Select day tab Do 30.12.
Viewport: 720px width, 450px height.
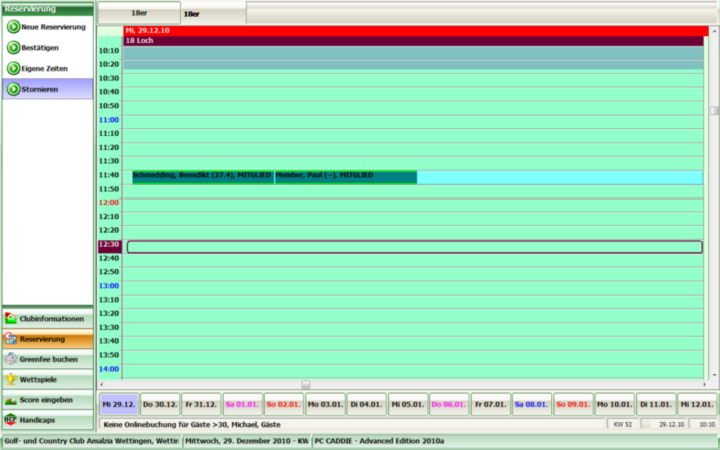tap(161, 404)
